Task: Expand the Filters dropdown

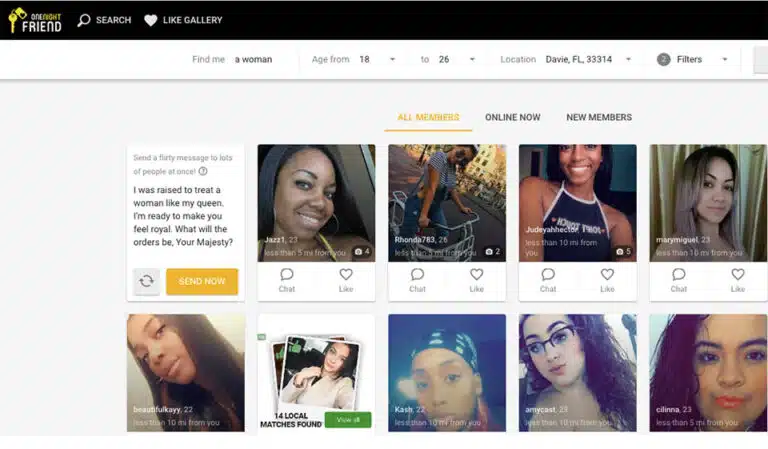Action: 725,59
